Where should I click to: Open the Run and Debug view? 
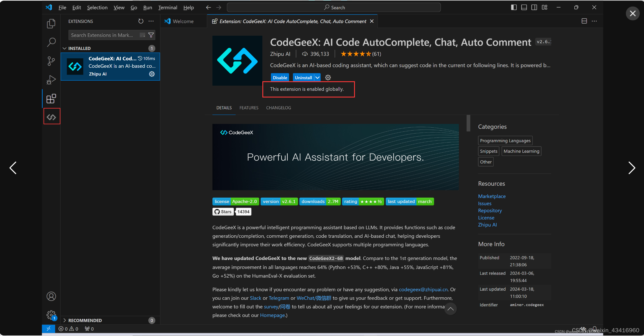(x=51, y=80)
